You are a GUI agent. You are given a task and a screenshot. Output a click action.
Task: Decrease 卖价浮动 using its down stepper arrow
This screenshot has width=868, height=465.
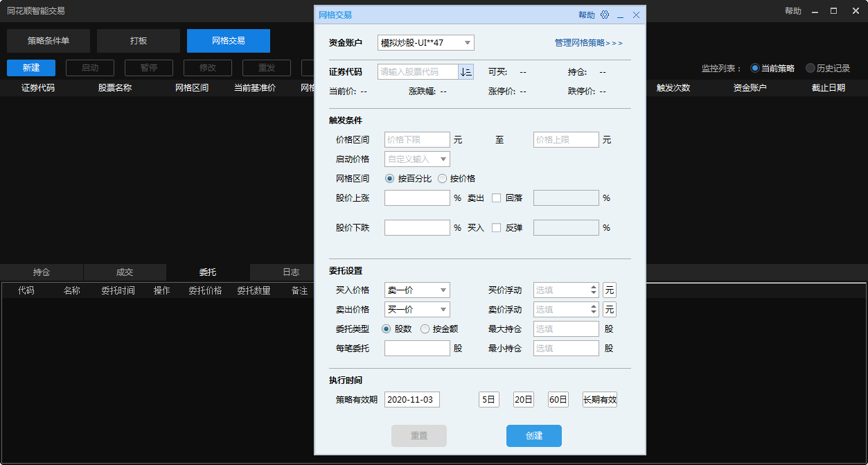click(594, 313)
